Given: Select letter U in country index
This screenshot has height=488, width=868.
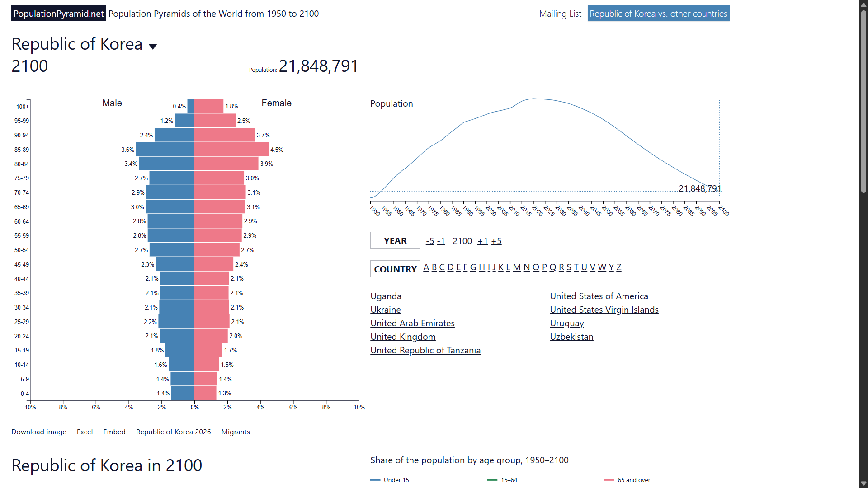Looking at the screenshot, I should tap(584, 267).
